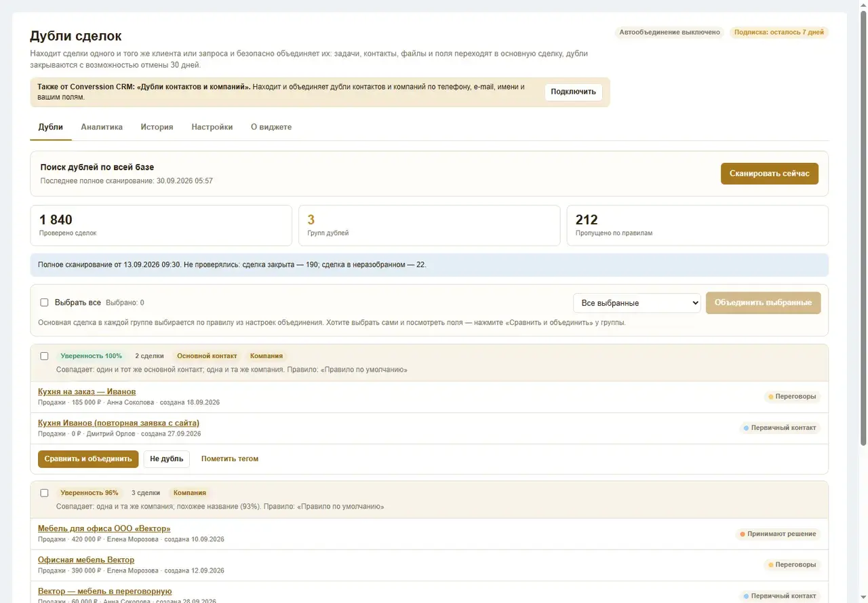This screenshot has width=868, height=603.
Task: Go to the "История" tab
Action: [x=157, y=127]
